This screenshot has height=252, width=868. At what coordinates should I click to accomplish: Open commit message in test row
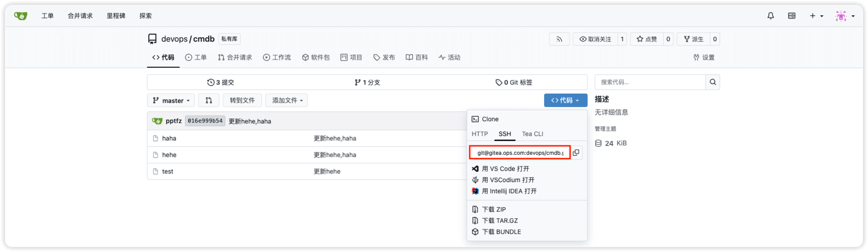click(327, 171)
